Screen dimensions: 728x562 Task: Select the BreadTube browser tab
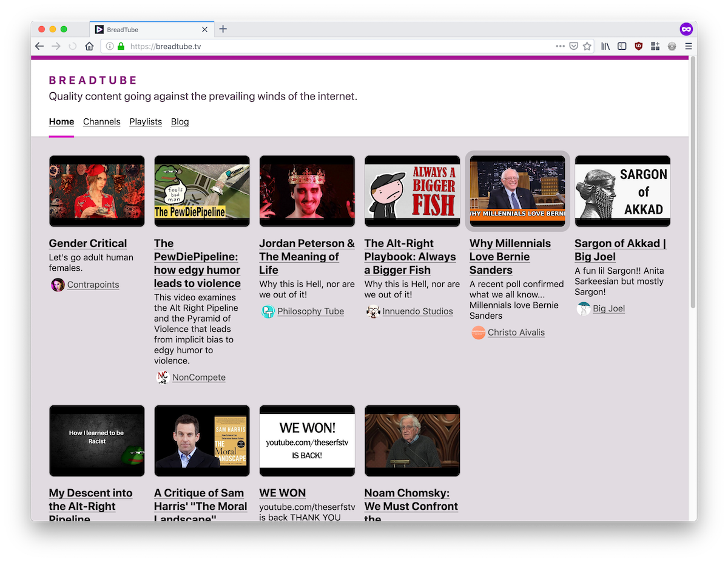tap(151, 29)
